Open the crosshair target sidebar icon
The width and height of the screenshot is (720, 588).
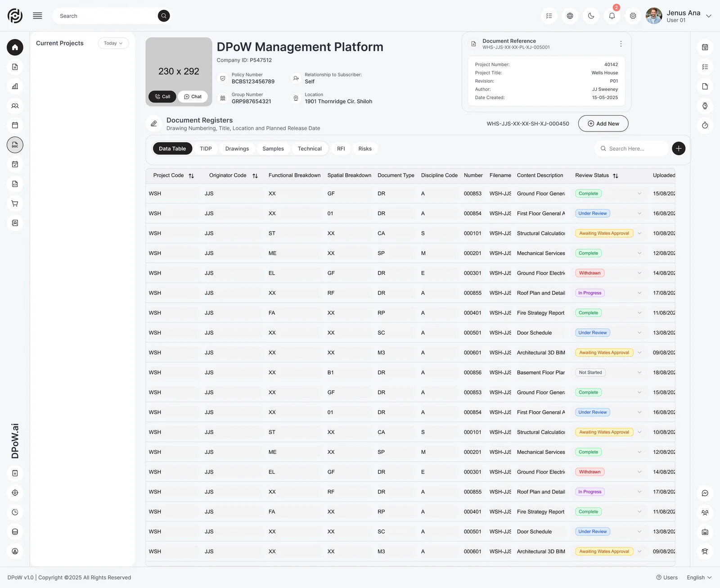pyautogui.click(x=15, y=493)
